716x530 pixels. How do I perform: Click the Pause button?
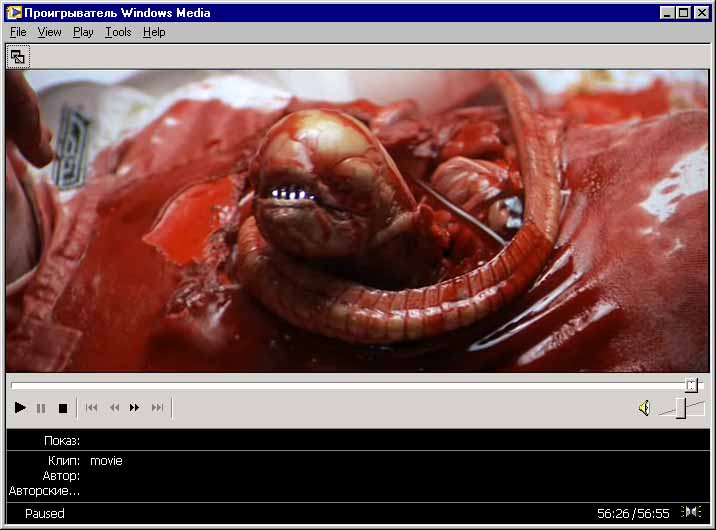tap(41, 408)
